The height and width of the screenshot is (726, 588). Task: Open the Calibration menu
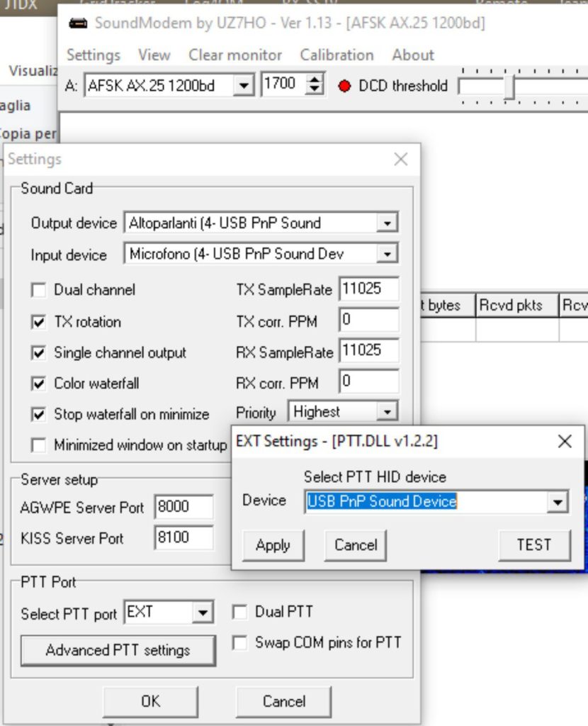coord(337,55)
